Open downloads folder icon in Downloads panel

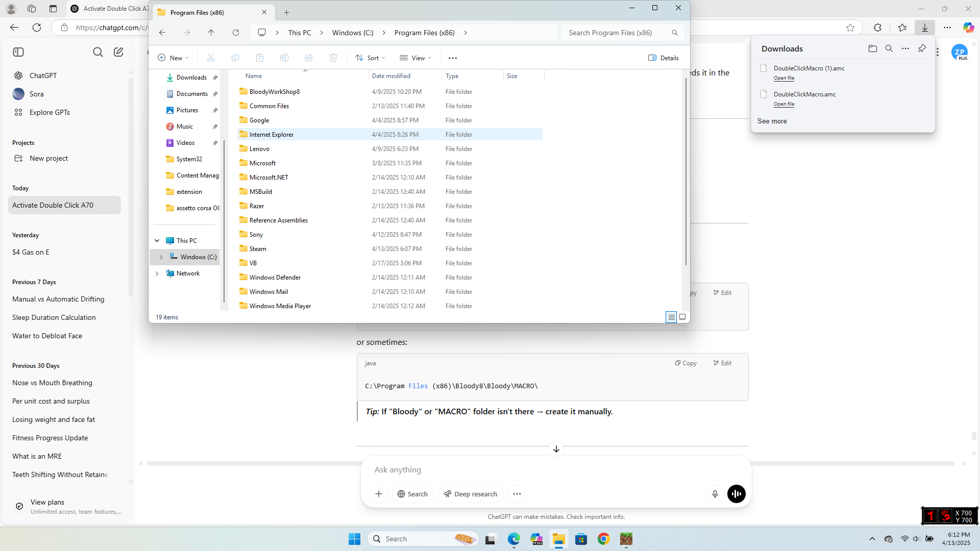tap(872, 48)
